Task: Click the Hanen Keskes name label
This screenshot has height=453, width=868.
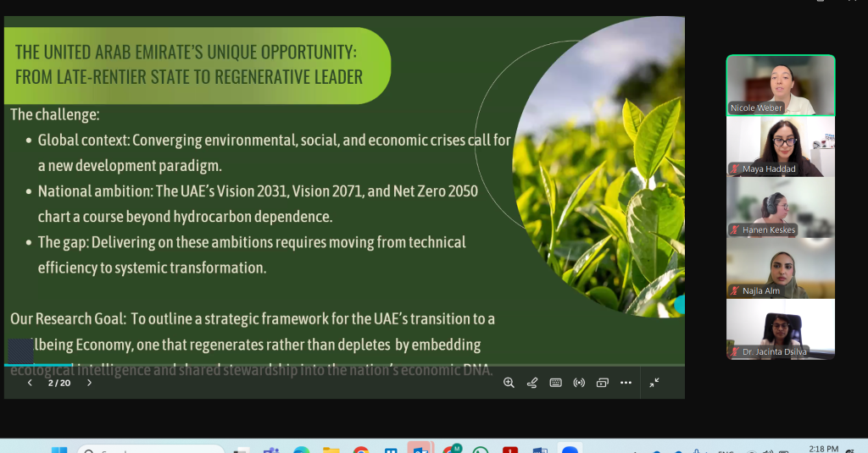Action: (769, 229)
